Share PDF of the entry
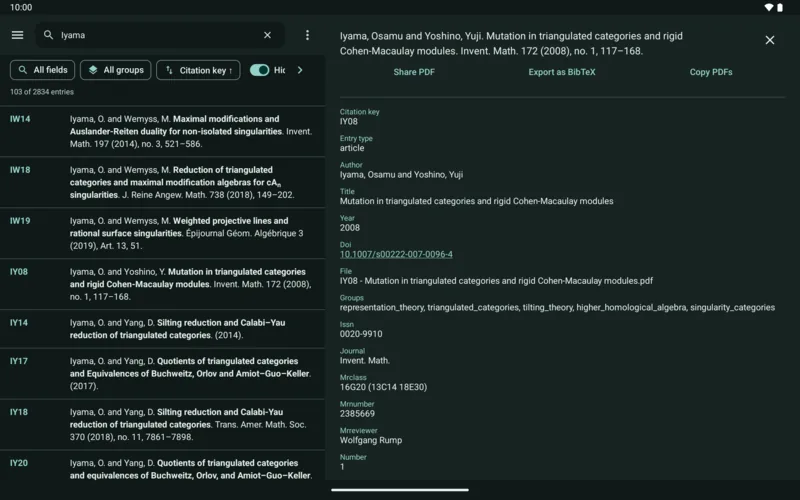 [x=414, y=72]
